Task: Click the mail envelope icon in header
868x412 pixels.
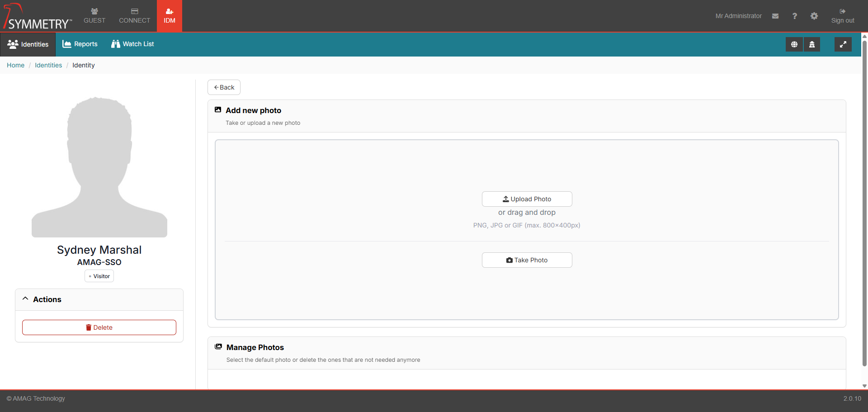Action: coord(775,16)
